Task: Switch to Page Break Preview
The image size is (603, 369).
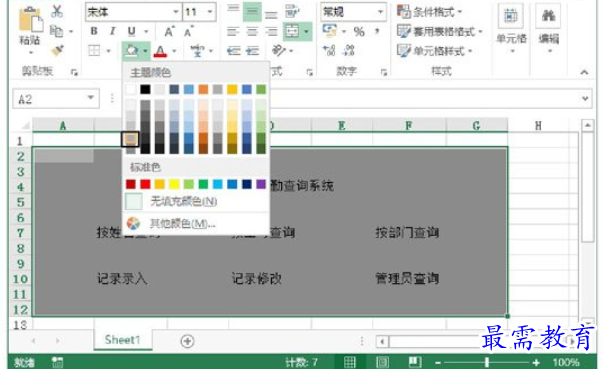Action: 415,362
